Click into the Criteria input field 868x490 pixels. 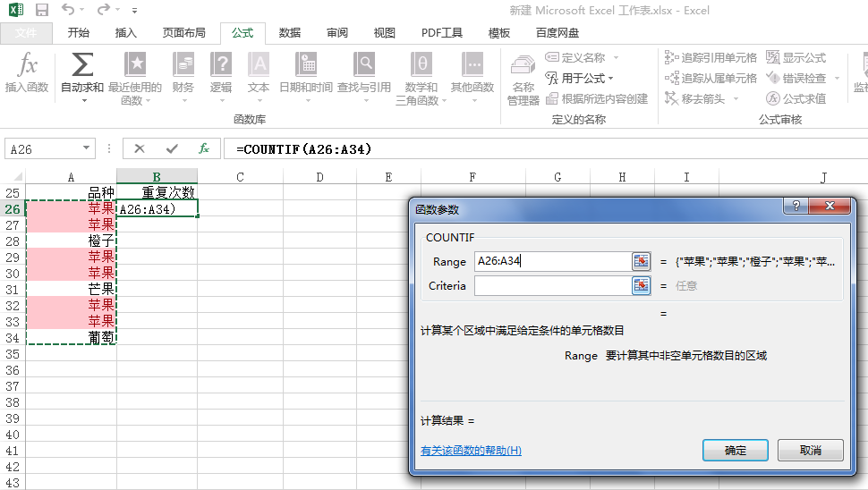point(553,285)
